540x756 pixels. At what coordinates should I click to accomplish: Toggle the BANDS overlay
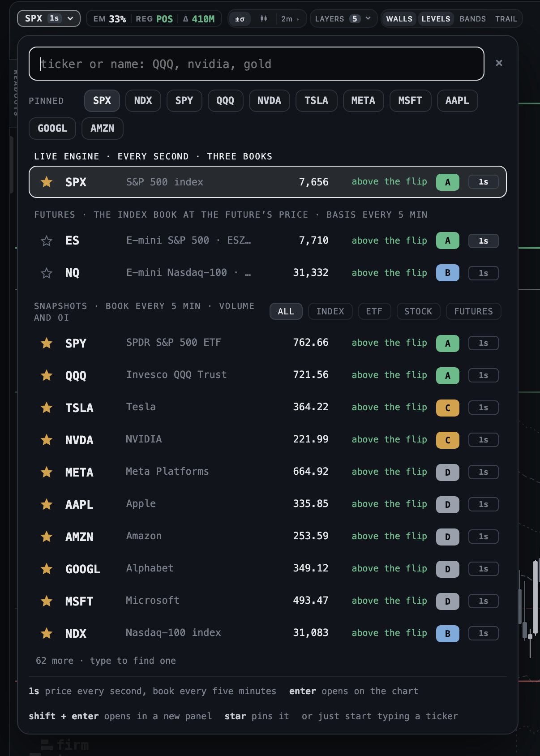point(473,19)
